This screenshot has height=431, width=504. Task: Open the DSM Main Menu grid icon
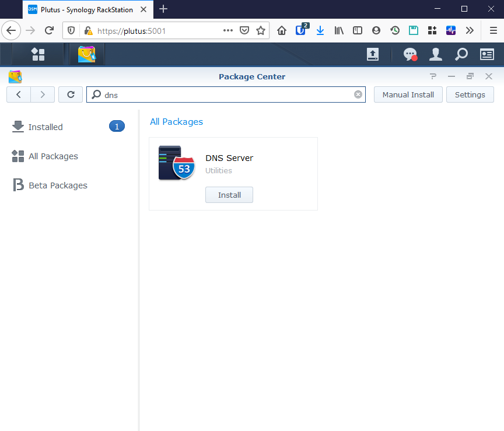(x=38, y=54)
